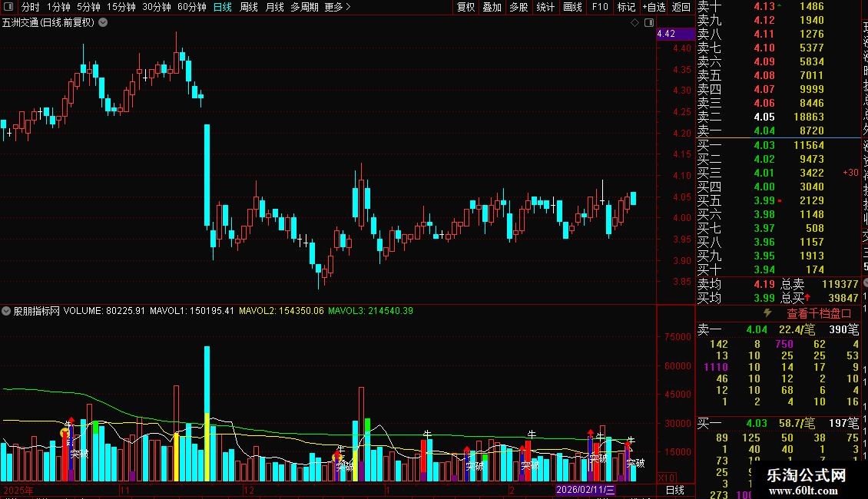Click the 4.42 price axis label
This screenshot has height=499, width=868.
(675, 34)
